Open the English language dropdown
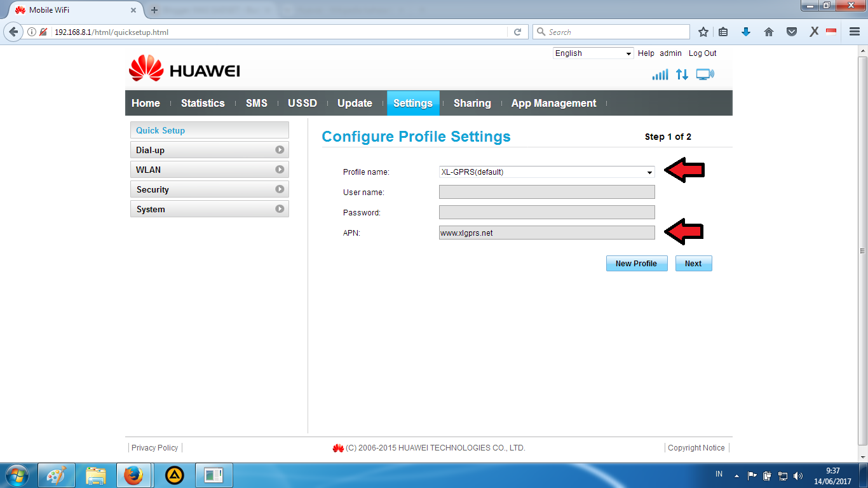The image size is (868, 488). [593, 53]
